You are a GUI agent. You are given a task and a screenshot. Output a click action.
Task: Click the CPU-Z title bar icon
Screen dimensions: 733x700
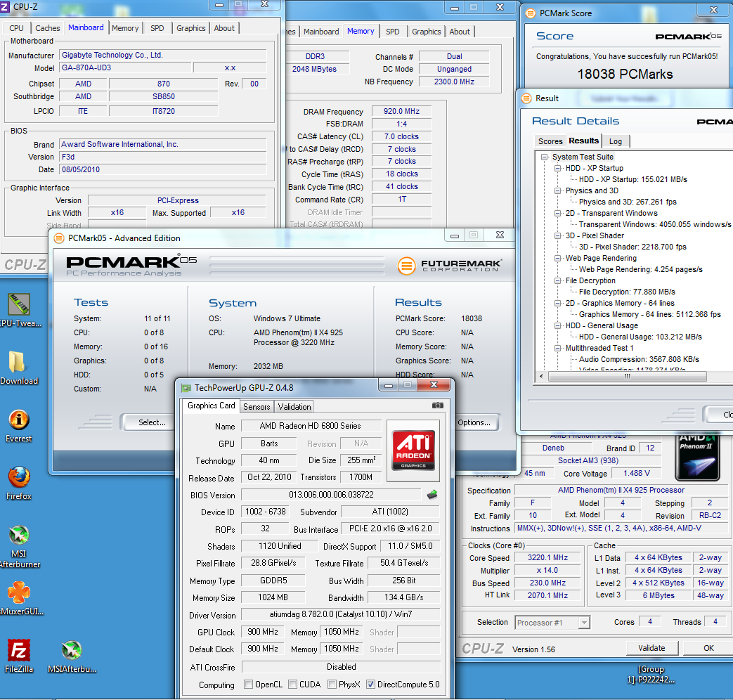5,6
